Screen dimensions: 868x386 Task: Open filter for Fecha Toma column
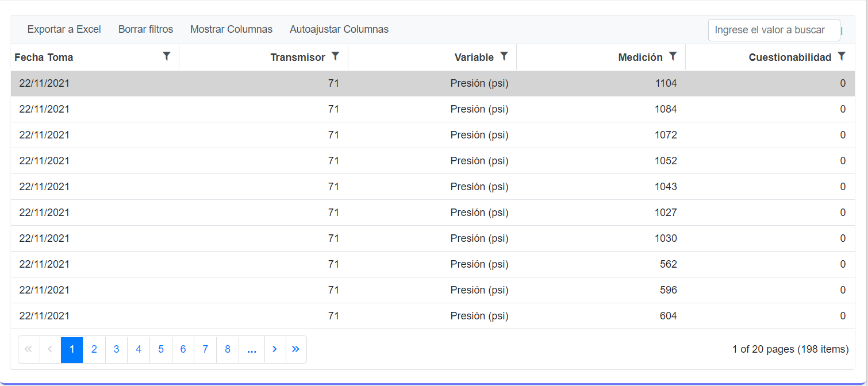pyautogui.click(x=167, y=56)
